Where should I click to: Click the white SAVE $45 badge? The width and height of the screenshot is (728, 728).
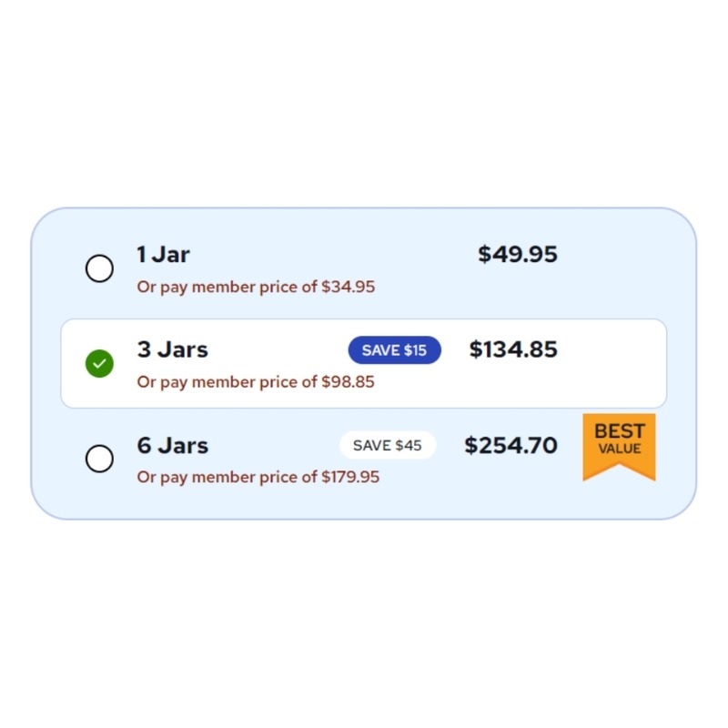tap(388, 446)
